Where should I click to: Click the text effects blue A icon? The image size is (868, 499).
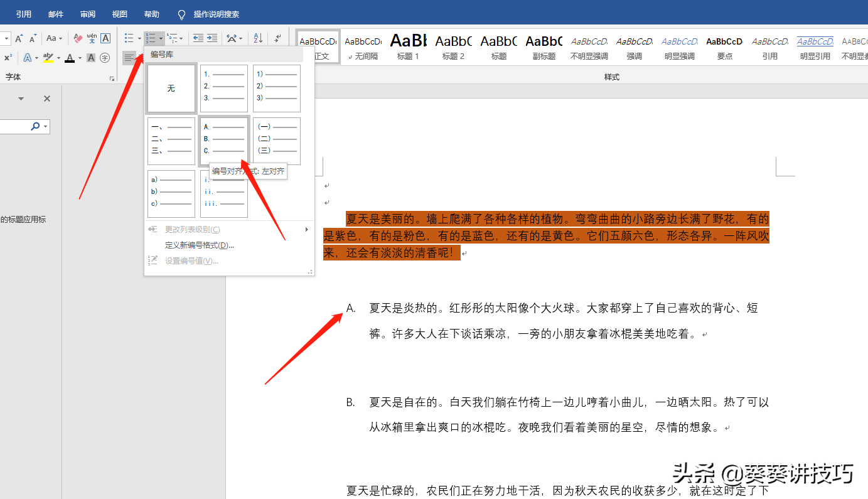pos(28,57)
